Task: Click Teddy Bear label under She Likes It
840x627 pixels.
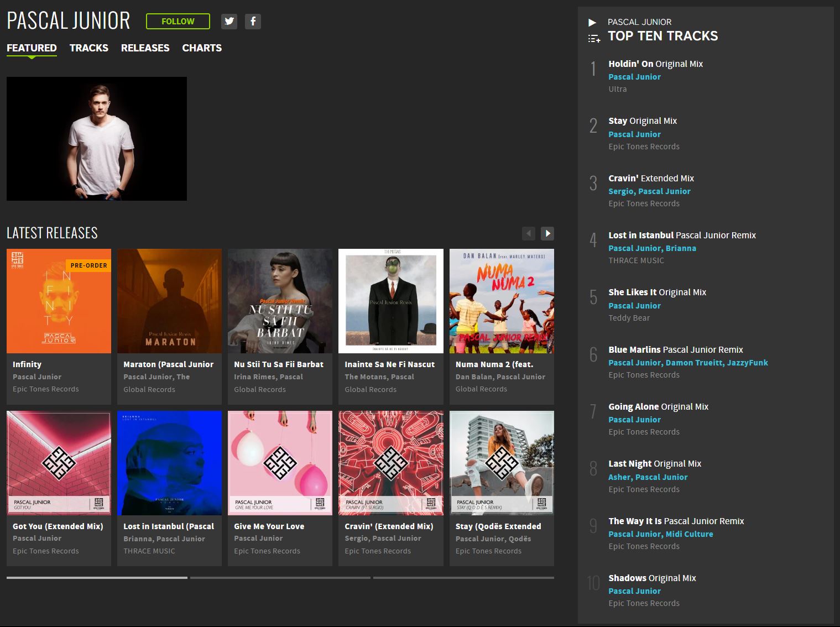Action: (629, 318)
